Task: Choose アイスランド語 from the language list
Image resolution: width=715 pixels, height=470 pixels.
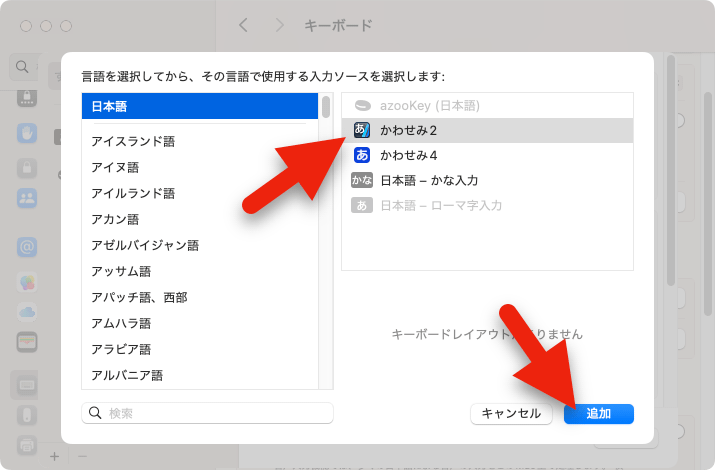Action: [200, 141]
